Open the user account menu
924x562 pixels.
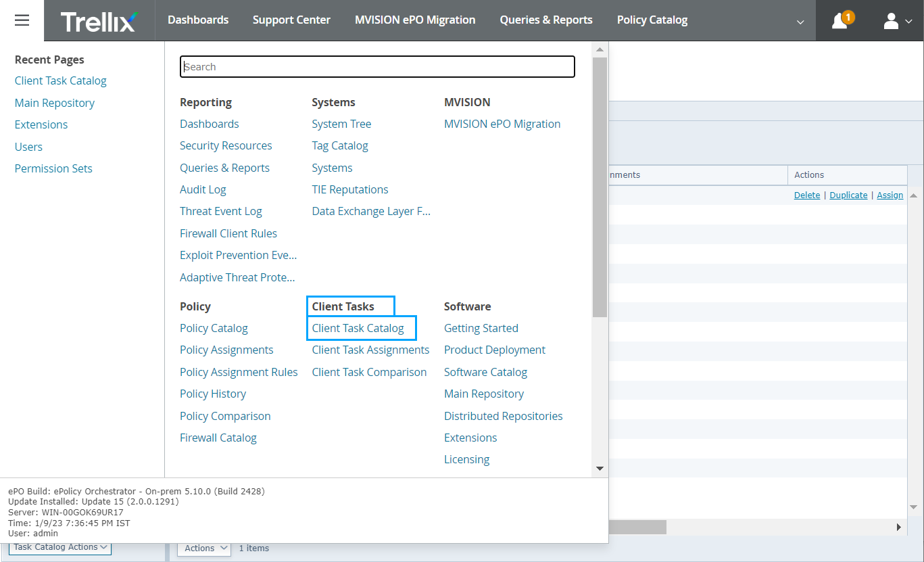click(x=898, y=21)
